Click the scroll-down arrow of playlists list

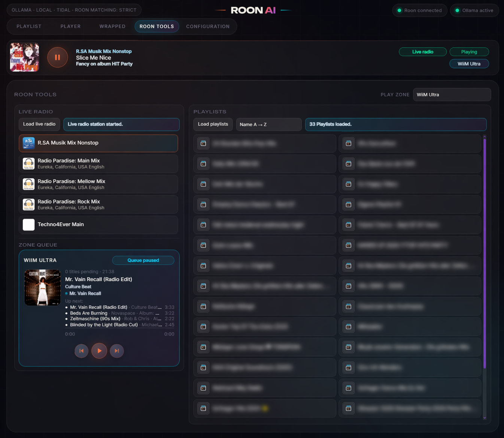485,418
